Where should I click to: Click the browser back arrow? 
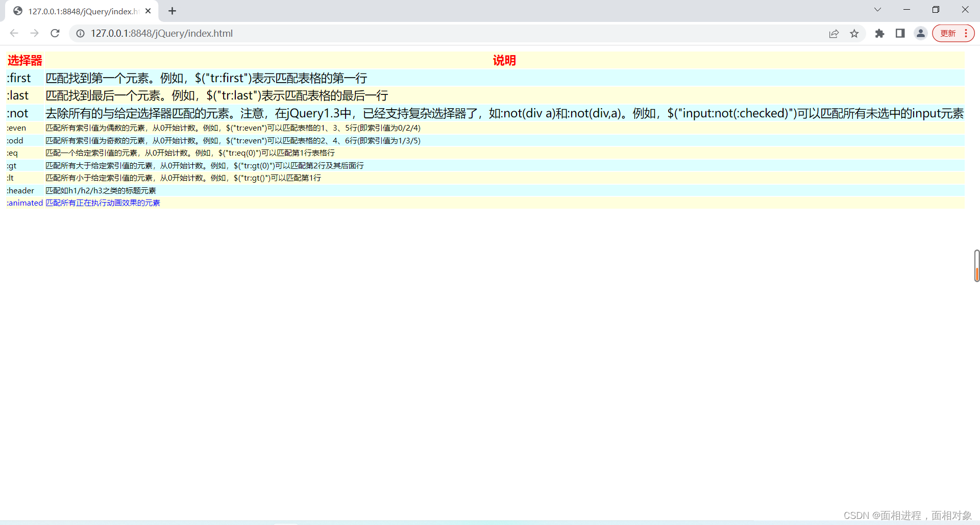(14, 33)
